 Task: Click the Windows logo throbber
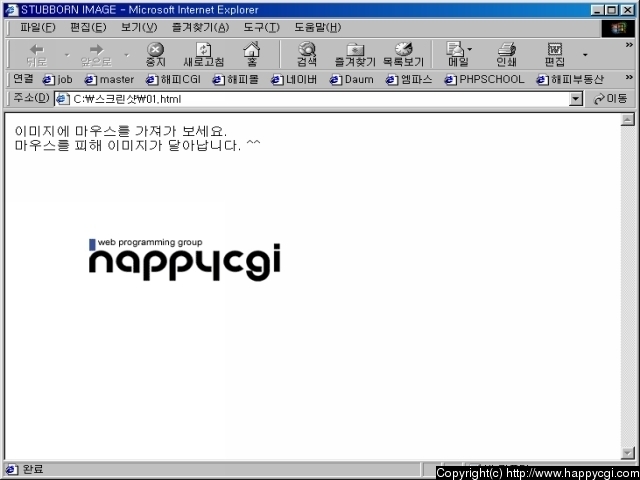[618, 28]
